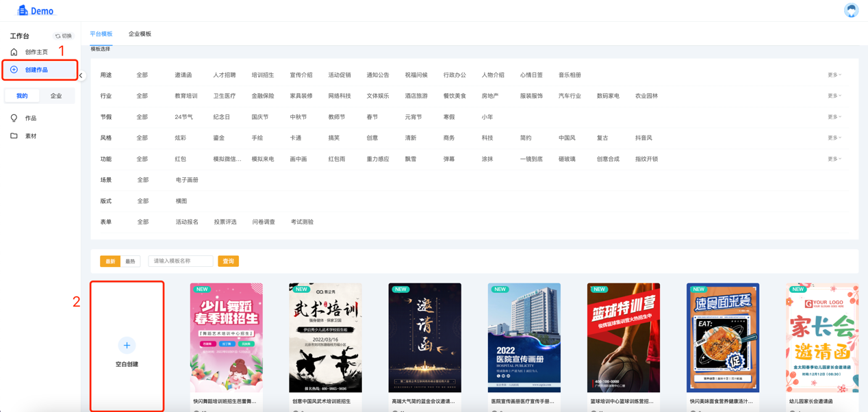This screenshot has height=412, width=868.
Task: Open 篮球特训营 template thumbnail
Action: pyautogui.click(x=624, y=337)
